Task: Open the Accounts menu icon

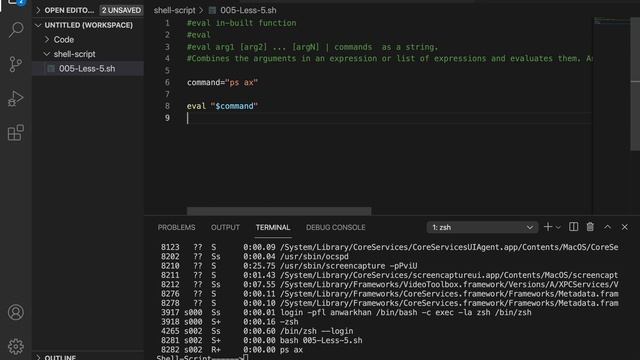Action: 16,312
